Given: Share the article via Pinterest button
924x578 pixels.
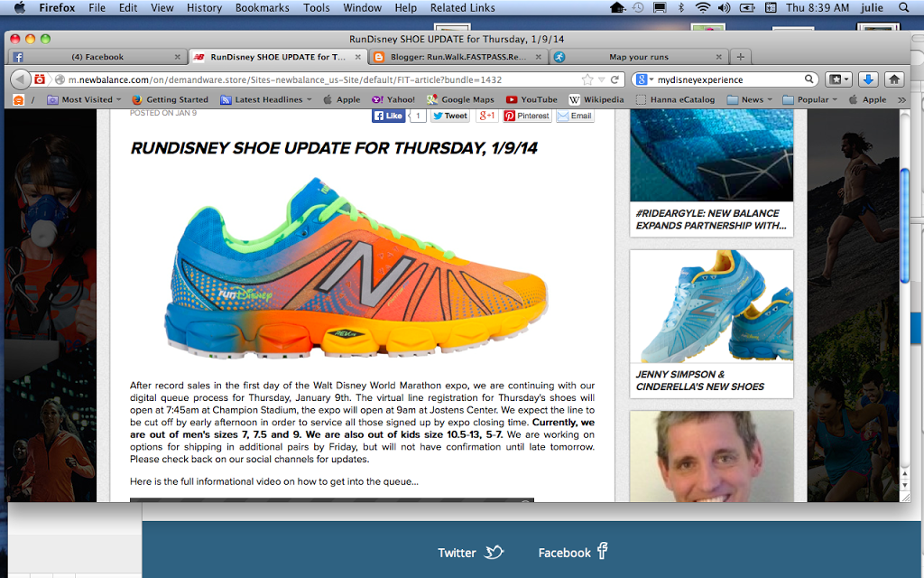Looking at the screenshot, I should point(527,116).
